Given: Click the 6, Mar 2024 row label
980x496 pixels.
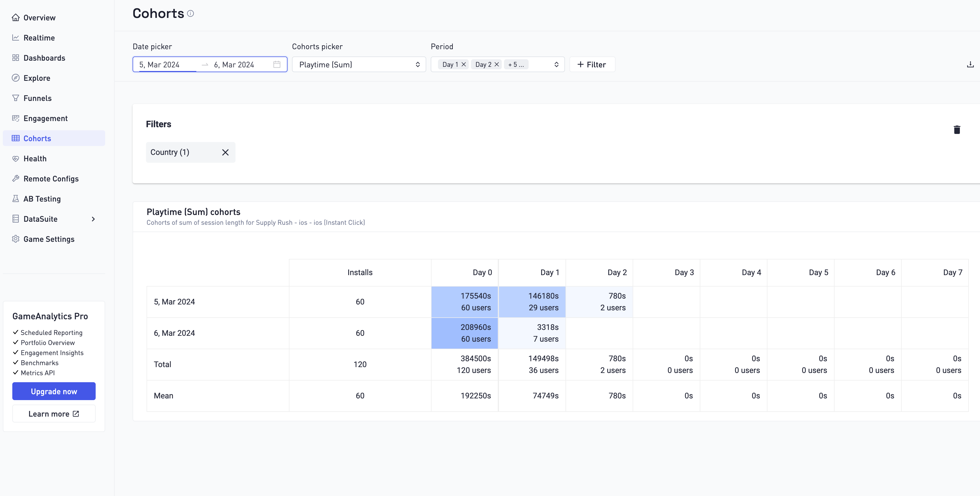Looking at the screenshot, I should click(x=174, y=333).
